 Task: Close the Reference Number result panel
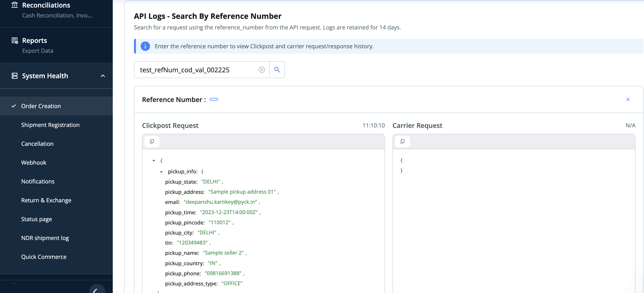[x=628, y=100]
